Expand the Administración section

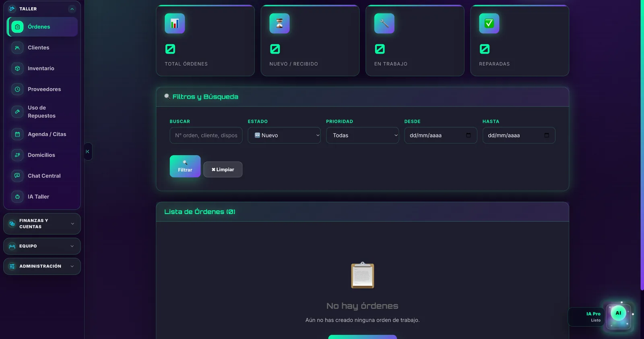coord(42,266)
